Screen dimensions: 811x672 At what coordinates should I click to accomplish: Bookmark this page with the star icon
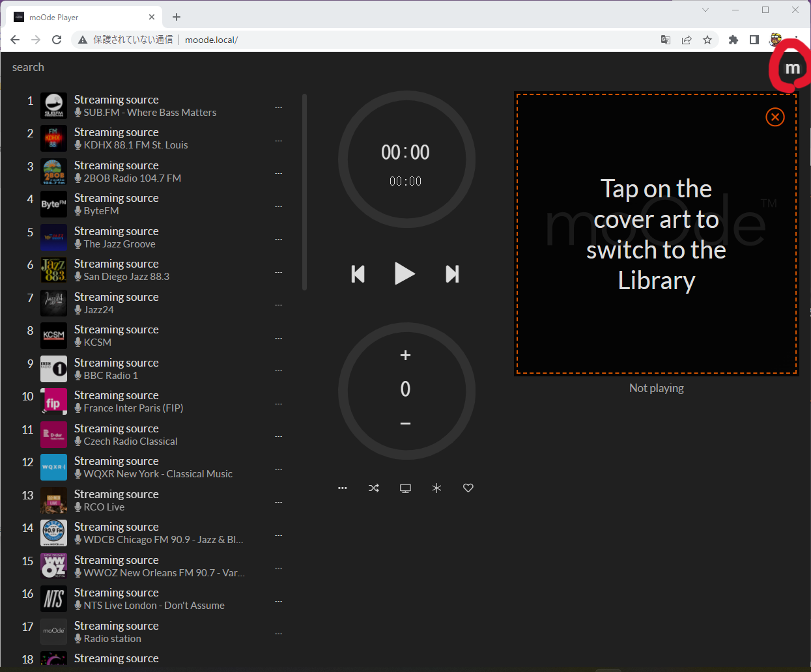point(707,40)
